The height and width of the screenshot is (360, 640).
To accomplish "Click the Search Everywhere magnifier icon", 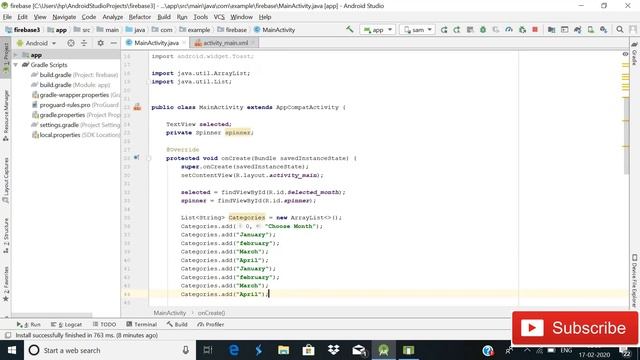I will click(620, 30).
